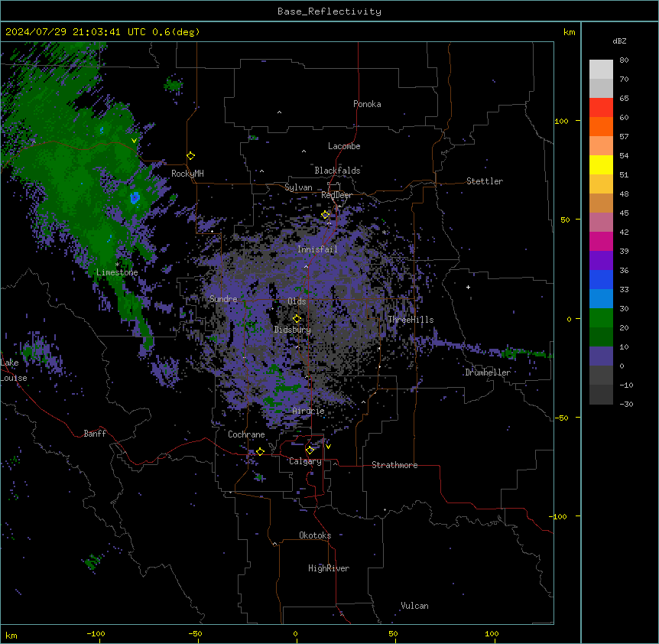Click the yellow V marker in the northwest echo

point(134,141)
